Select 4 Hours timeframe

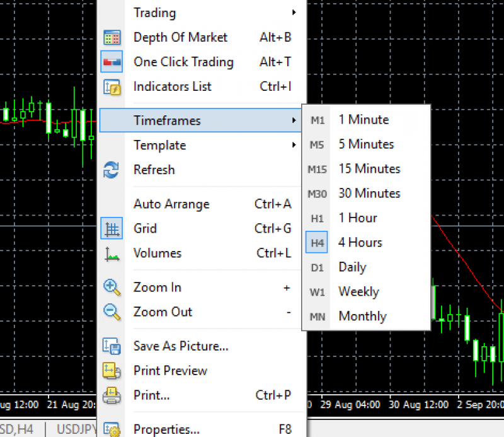tap(366, 243)
